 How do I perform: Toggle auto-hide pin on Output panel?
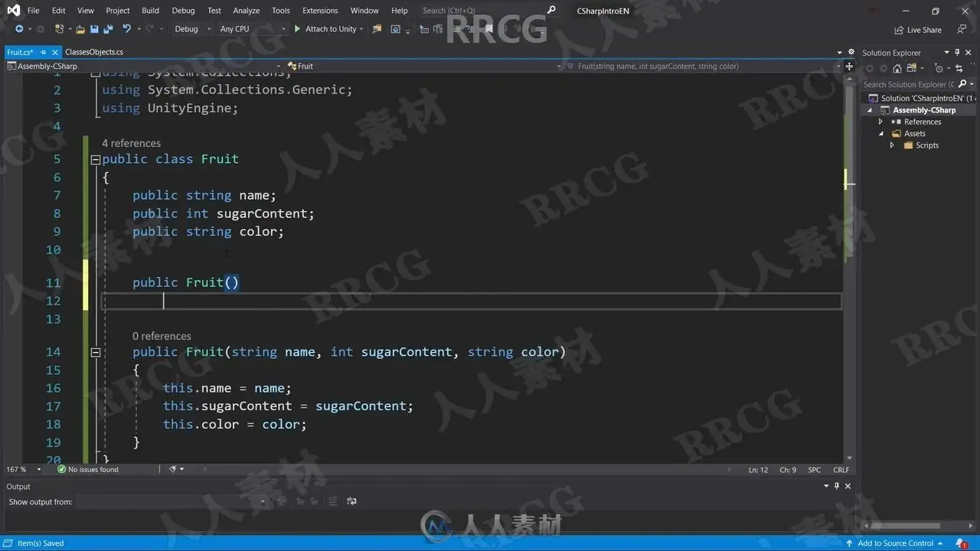point(837,486)
